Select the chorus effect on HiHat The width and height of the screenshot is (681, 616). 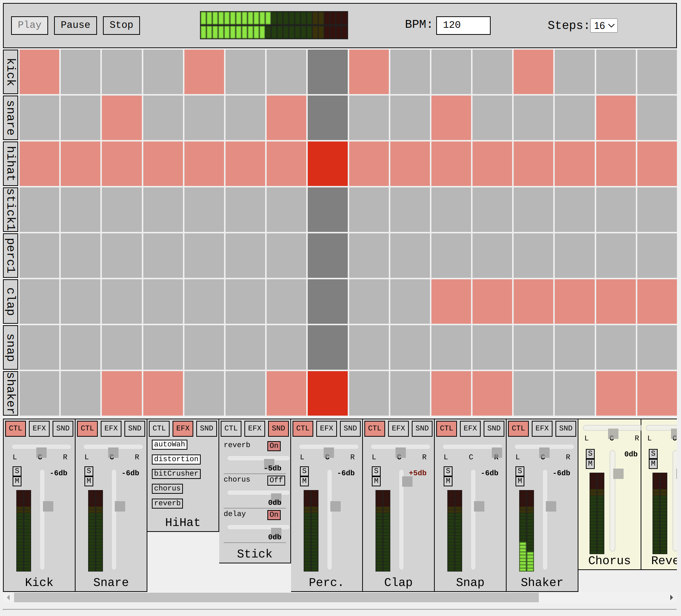click(167, 489)
